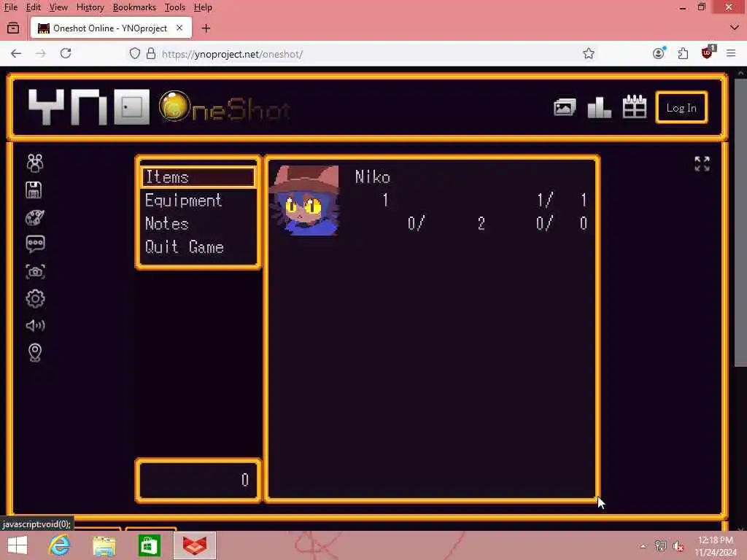The height and width of the screenshot is (560, 747).
Task: Show hidden system tray icons
Action: (643, 546)
